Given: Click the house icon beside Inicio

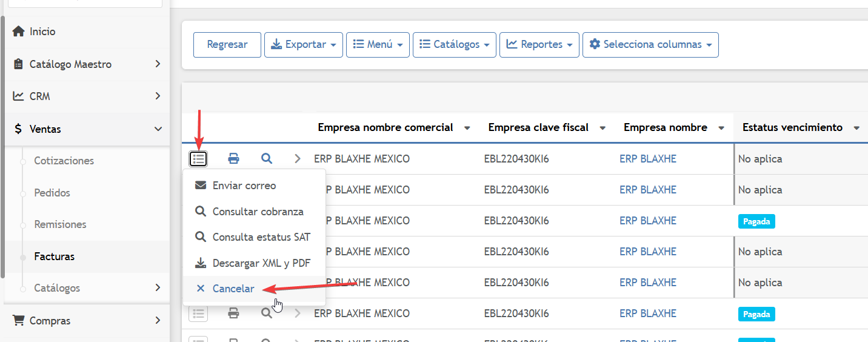Looking at the screenshot, I should click(x=18, y=32).
